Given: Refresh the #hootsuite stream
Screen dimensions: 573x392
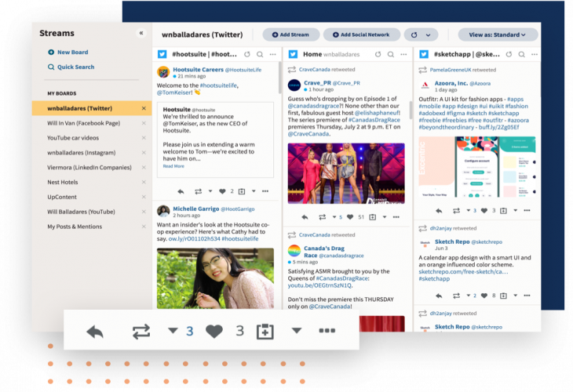Looking at the screenshot, I should pos(247,54).
